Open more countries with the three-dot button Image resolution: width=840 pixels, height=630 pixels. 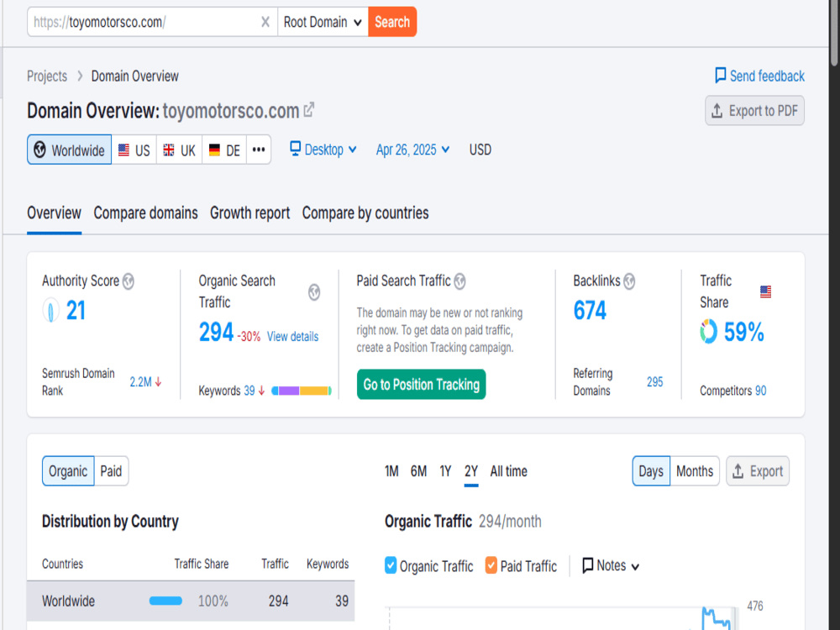[259, 150]
